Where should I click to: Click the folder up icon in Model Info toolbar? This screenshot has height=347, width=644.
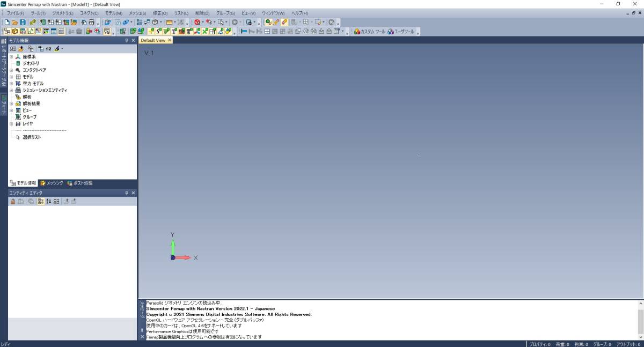pos(21,49)
